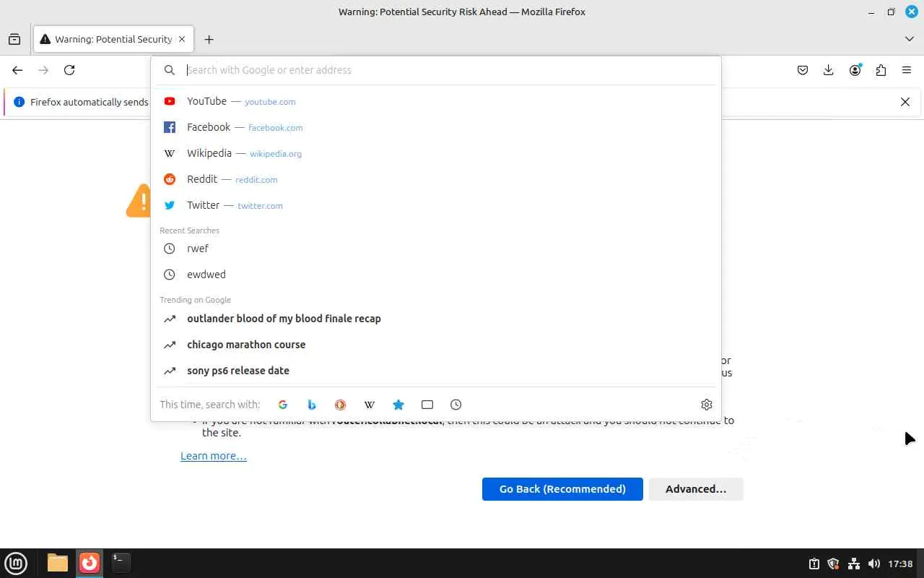Viewport: 924px width, 578px height.
Task: Open the network connections tray icon
Action: 854,564
